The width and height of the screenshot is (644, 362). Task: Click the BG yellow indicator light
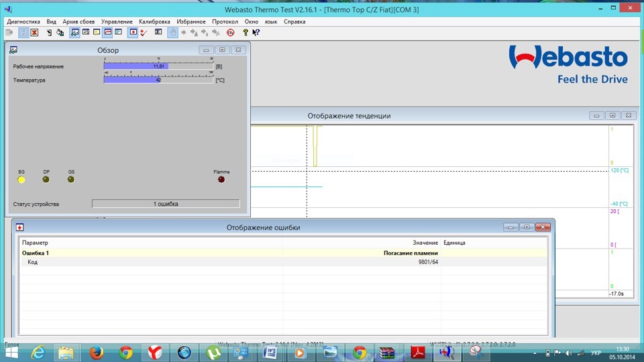coord(21,180)
